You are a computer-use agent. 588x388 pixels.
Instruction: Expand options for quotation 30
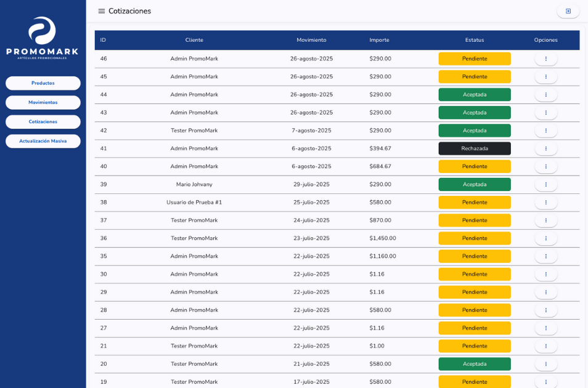545,274
